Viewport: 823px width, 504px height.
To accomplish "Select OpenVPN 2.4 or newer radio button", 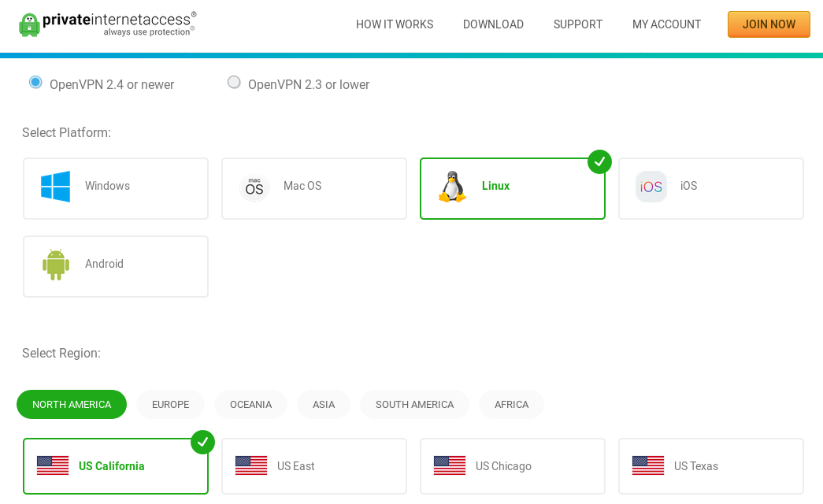I will coord(35,83).
